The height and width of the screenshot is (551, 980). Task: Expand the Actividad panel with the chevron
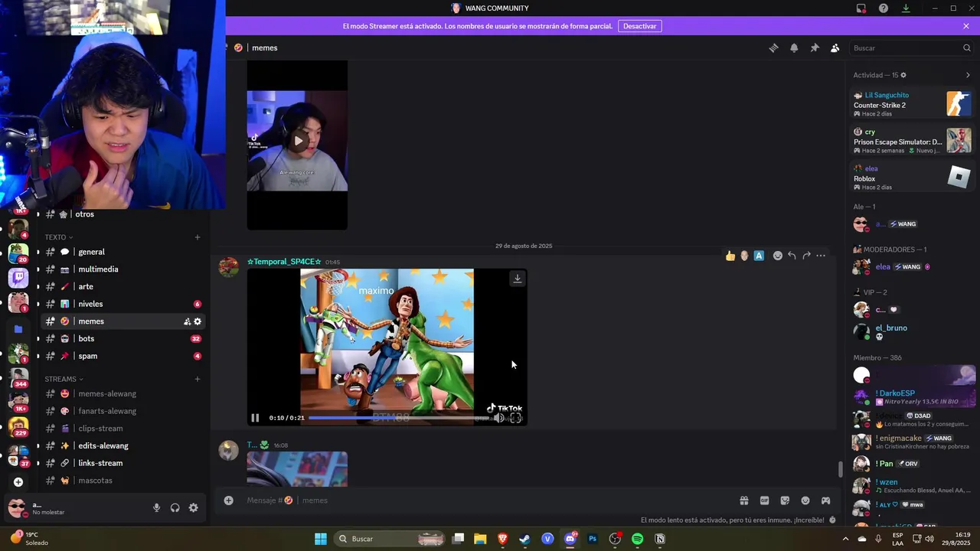click(x=968, y=75)
